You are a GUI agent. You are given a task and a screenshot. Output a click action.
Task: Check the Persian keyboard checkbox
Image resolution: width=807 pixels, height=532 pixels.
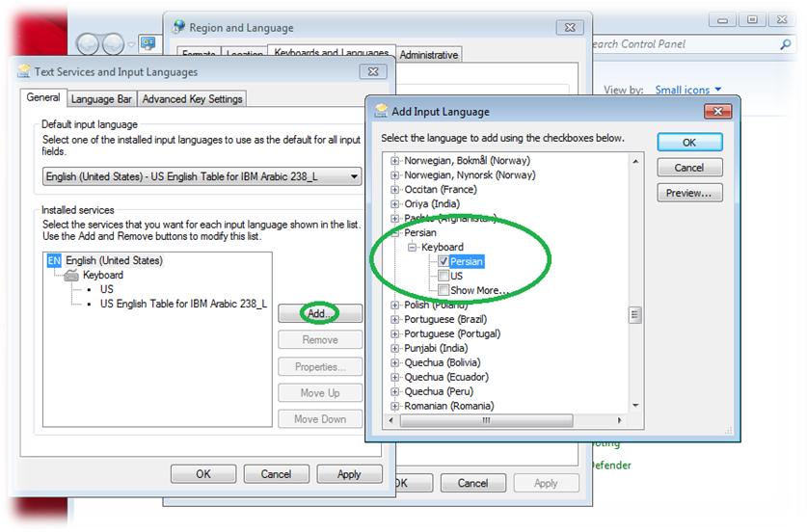444,261
